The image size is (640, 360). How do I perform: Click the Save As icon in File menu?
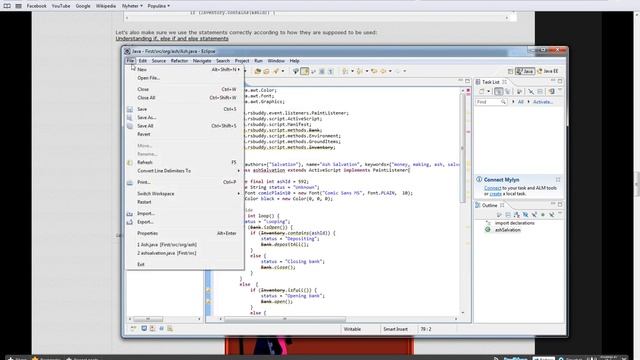point(130,118)
